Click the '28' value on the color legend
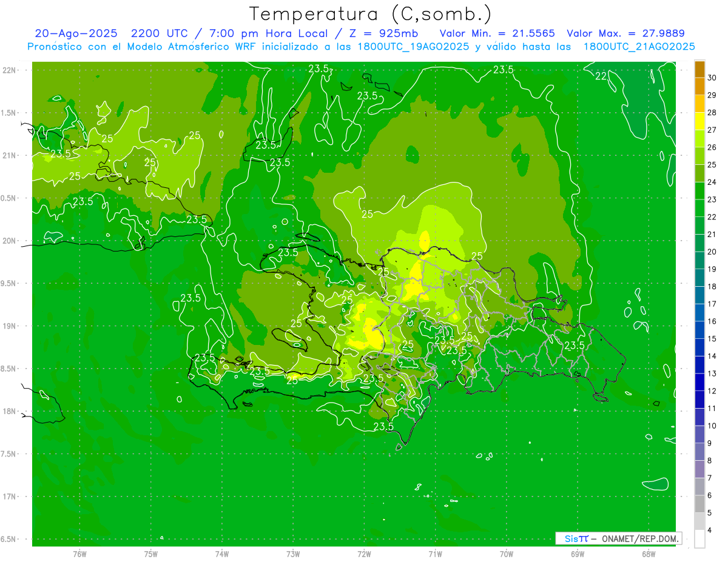Image resolution: width=728 pixels, height=562 pixels. (712, 112)
